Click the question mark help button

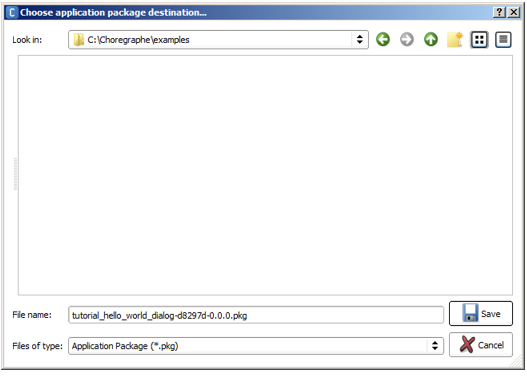499,12
